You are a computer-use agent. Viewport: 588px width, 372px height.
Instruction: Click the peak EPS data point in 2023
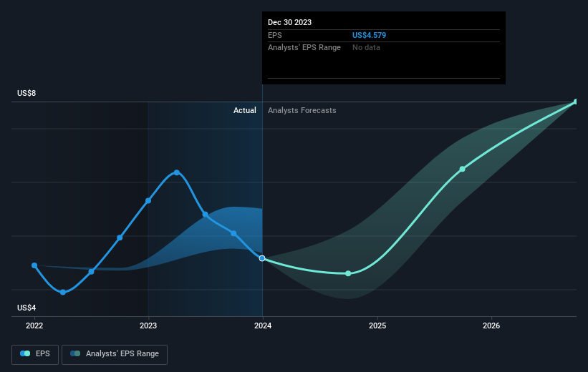[176, 172]
